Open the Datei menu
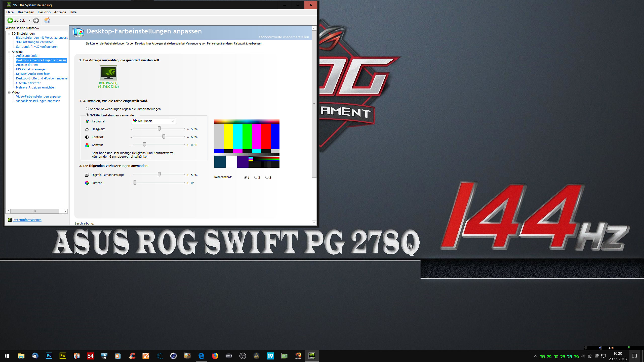 [x=10, y=12]
